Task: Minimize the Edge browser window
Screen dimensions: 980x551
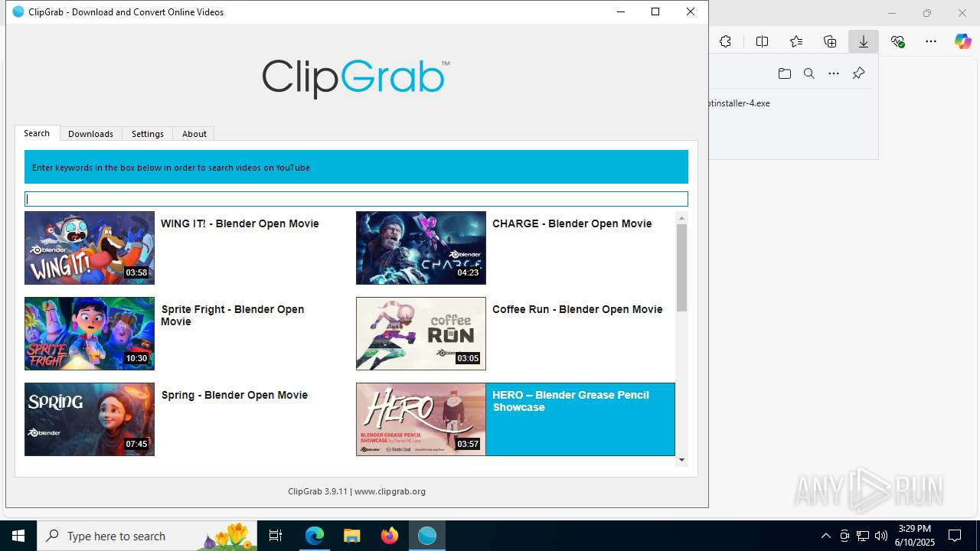Action: pyautogui.click(x=892, y=13)
